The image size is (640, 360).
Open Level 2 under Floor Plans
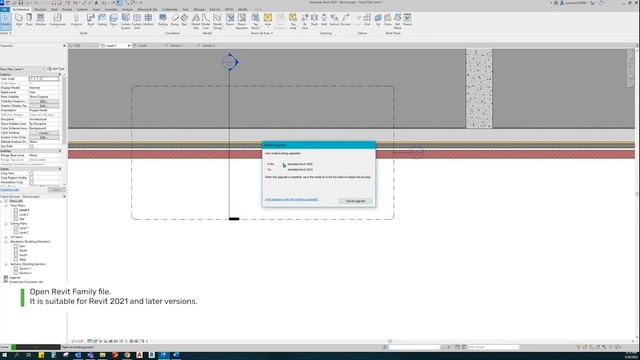pyautogui.click(x=24, y=215)
